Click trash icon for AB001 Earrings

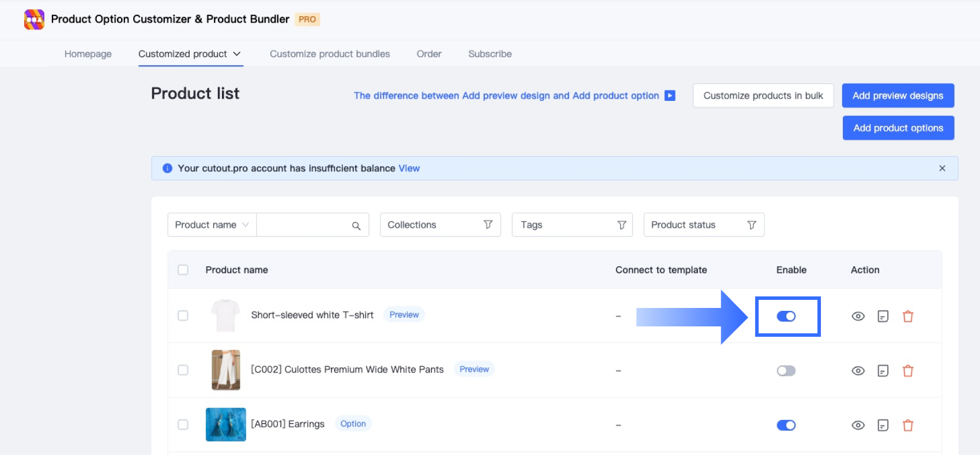(x=908, y=426)
